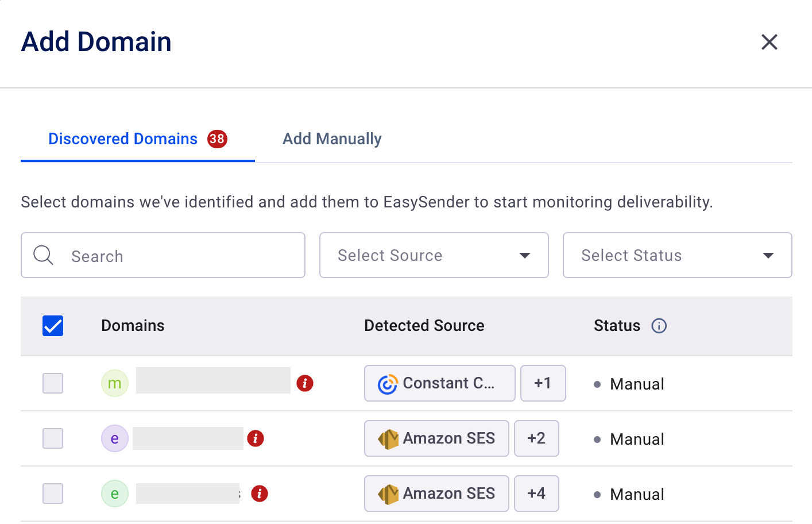
Task: Click the purple 'e' domain avatar
Action: click(x=115, y=438)
